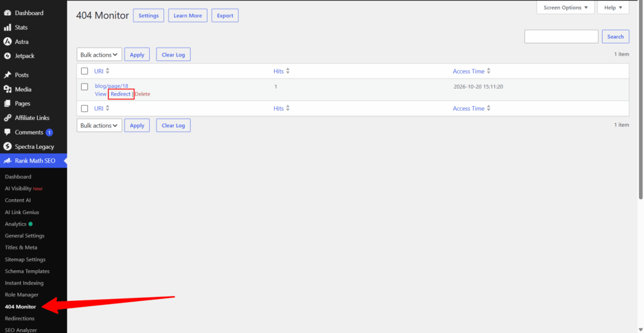Click the 404 Monitor Settings button
Image resolution: width=644 pixels, height=333 pixels.
click(148, 16)
